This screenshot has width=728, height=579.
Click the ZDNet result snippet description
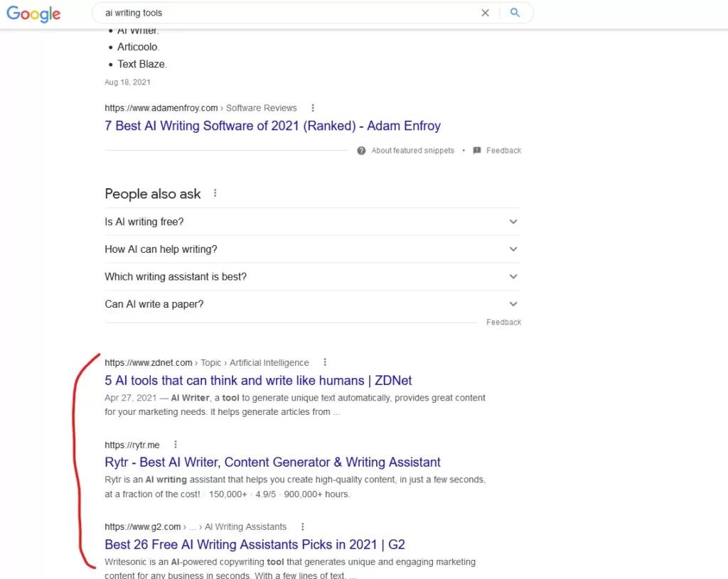pos(295,404)
